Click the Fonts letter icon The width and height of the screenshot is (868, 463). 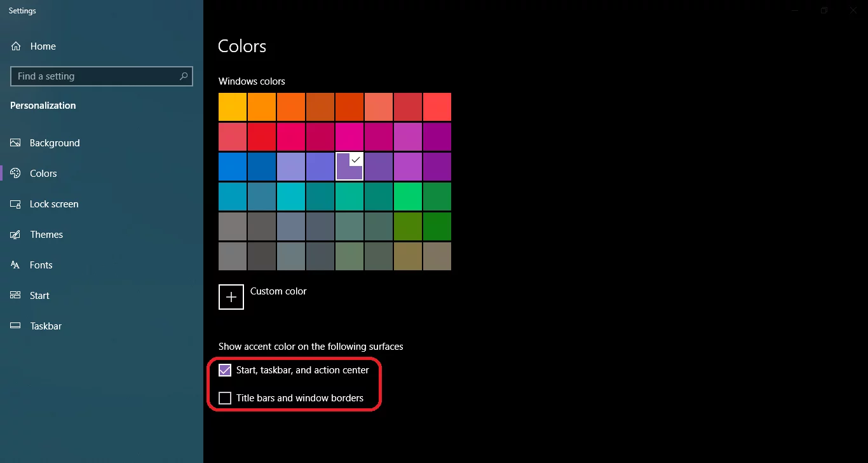tap(16, 265)
